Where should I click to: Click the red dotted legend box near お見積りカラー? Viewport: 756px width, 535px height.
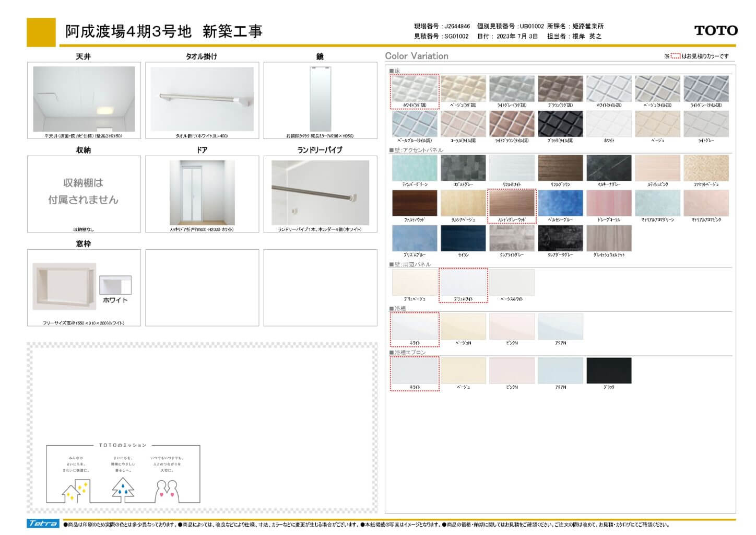pos(675,56)
